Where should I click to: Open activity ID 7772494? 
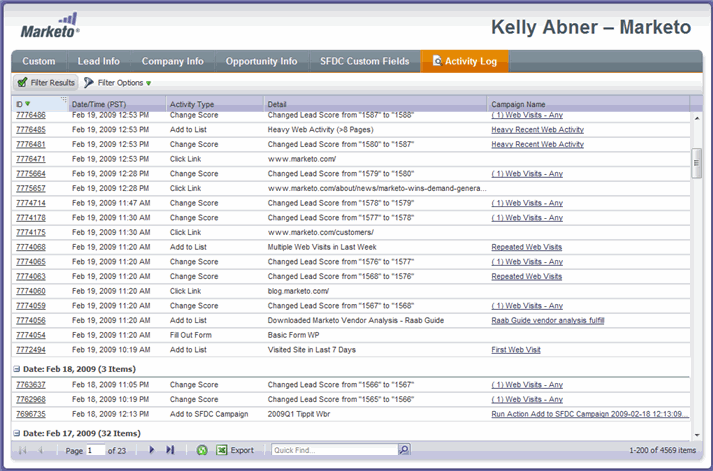click(31, 350)
